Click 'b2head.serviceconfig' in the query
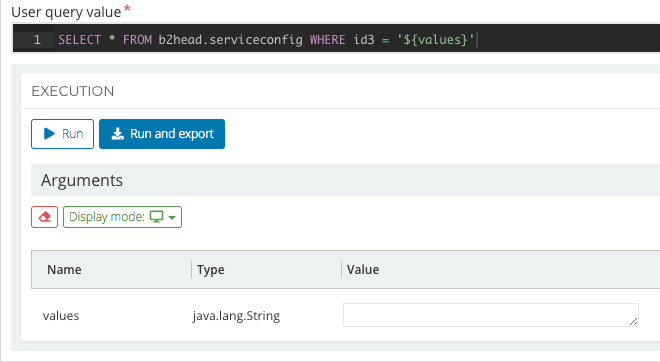Screen dimensions: 660x362 (x=230, y=40)
